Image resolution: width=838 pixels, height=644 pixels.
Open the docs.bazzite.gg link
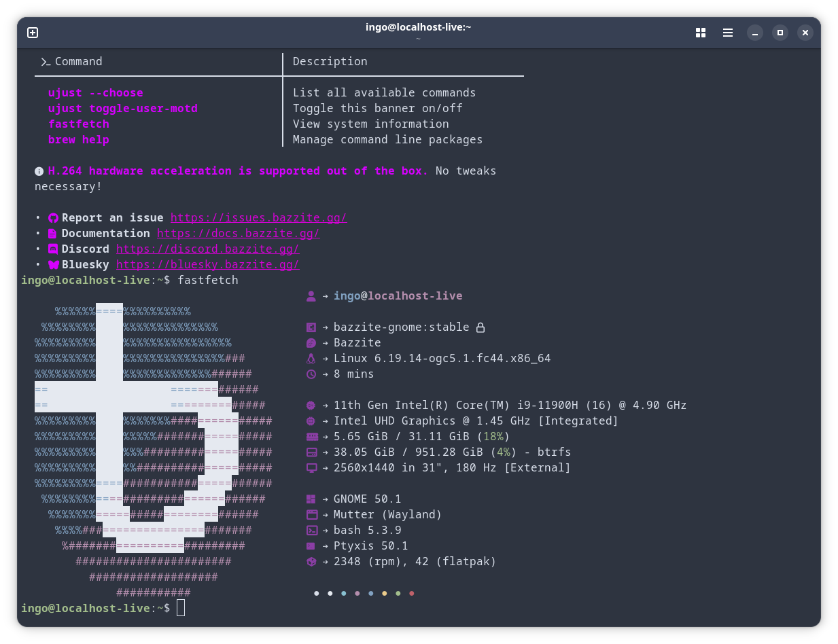[239, 234]
